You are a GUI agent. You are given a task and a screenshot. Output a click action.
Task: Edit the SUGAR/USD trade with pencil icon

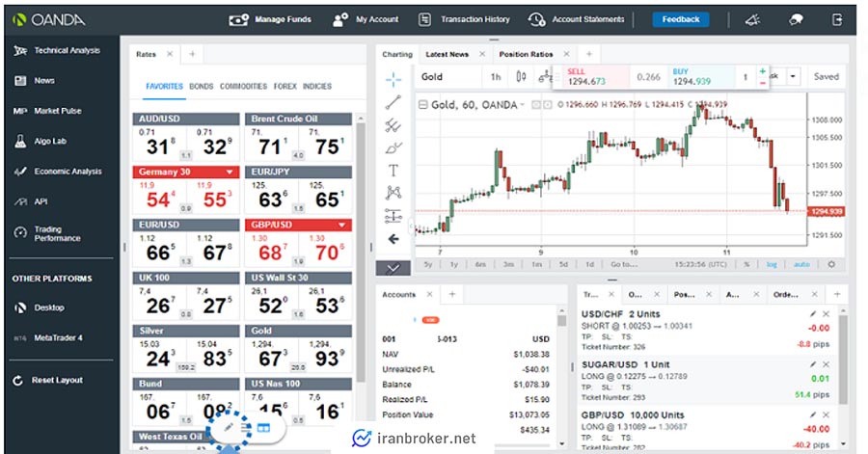(x=813, y=364)
